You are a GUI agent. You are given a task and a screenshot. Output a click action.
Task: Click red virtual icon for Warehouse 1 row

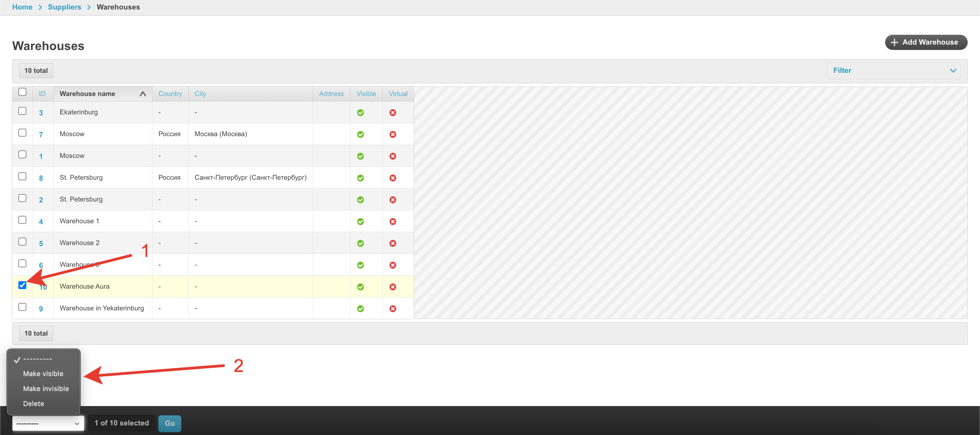(393, 222)
